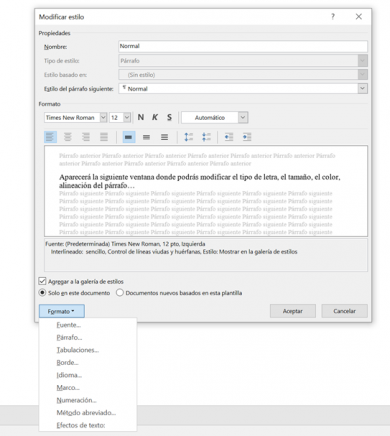Image resolution: width=390 pixels, height=436 pixels.
Task: Center align the paragraph text
Action: (x=68, y=137)
